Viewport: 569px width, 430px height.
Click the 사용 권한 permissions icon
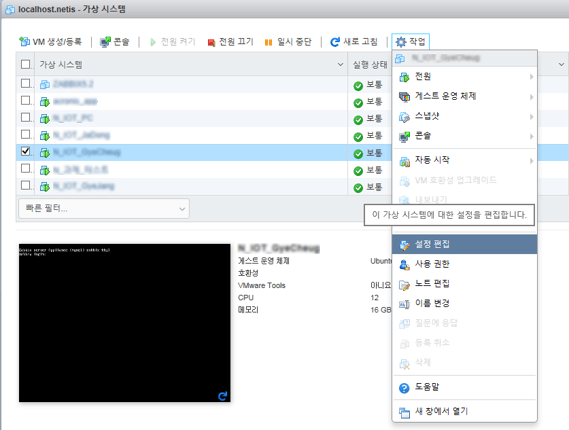pyautogui.click(x=404, y=265)
